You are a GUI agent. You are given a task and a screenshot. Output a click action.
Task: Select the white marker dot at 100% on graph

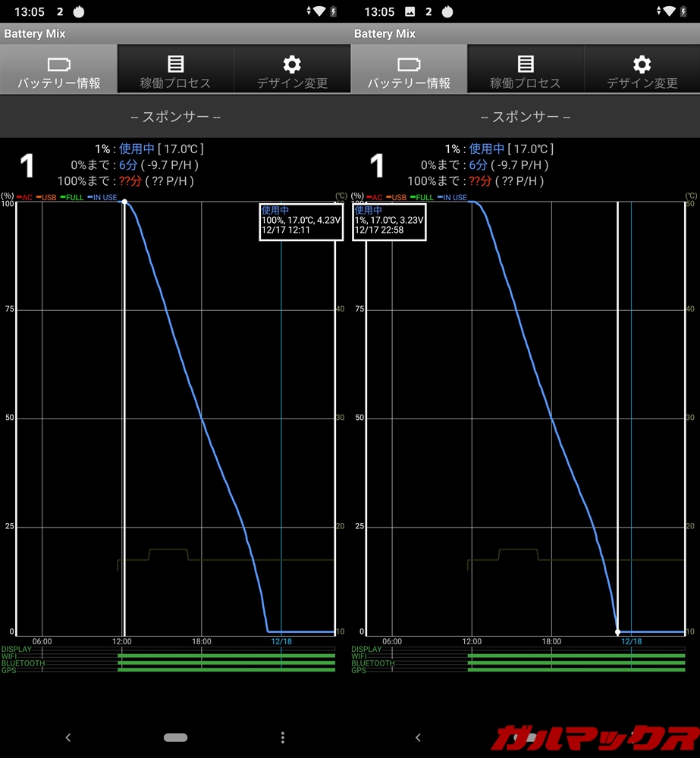point(124,202)
